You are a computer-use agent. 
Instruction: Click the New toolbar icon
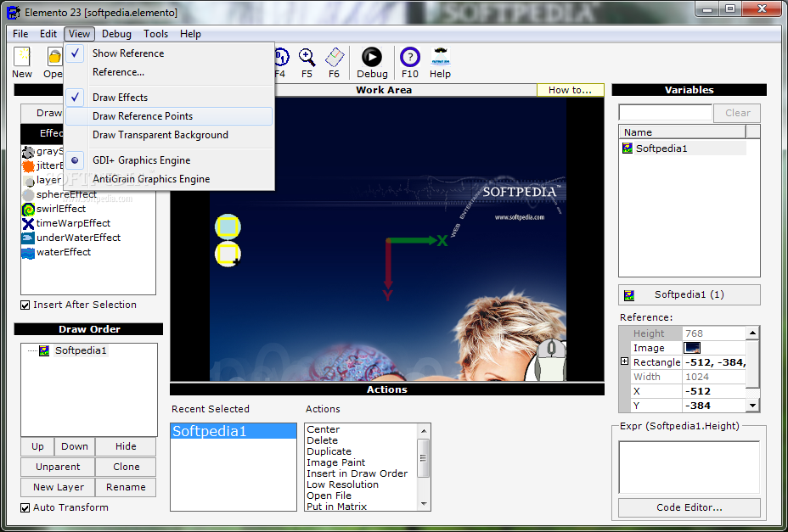click(x=22, y=57)
